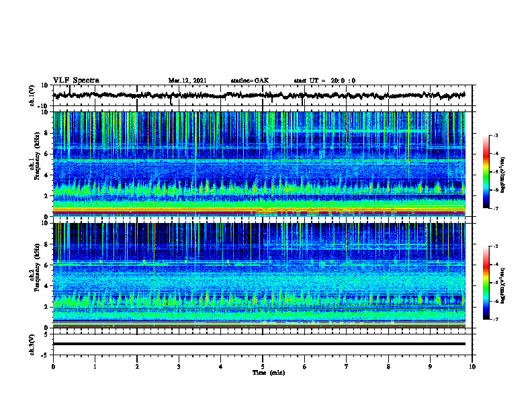Click the "VLF Spectra" title text
The image size is (532, 411).
pos(76,81)
